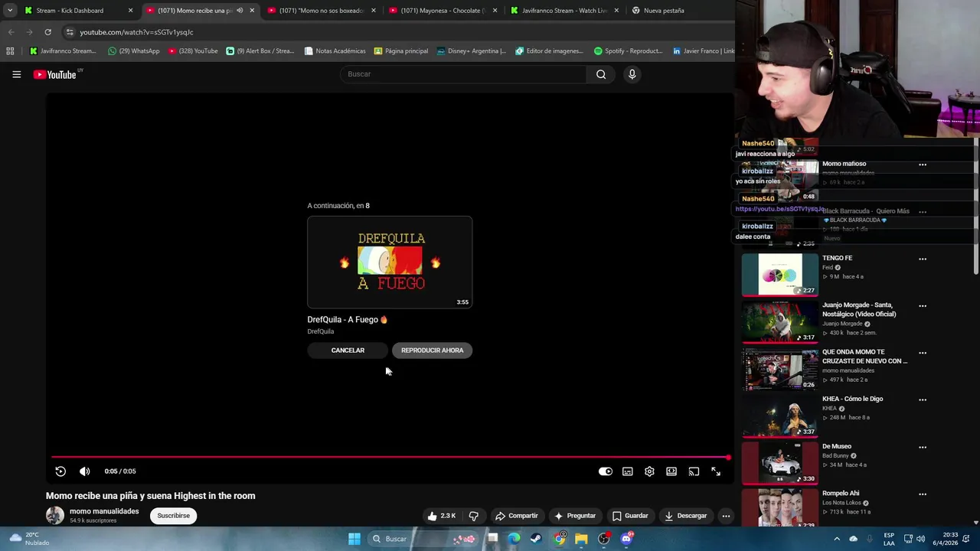Open options for TENGO FE video
This screenshot has width=980, height=551.
click(923, 259)
